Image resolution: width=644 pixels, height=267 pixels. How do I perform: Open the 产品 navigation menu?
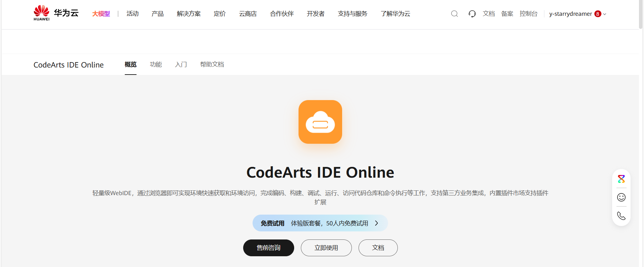pyautogui.click(x=158, y=14)
